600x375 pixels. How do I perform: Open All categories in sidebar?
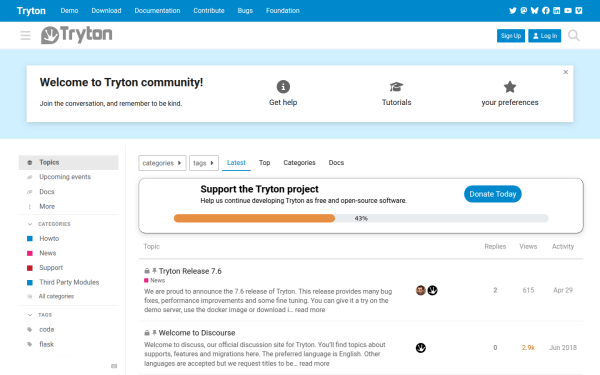click(x=68, y=297)
